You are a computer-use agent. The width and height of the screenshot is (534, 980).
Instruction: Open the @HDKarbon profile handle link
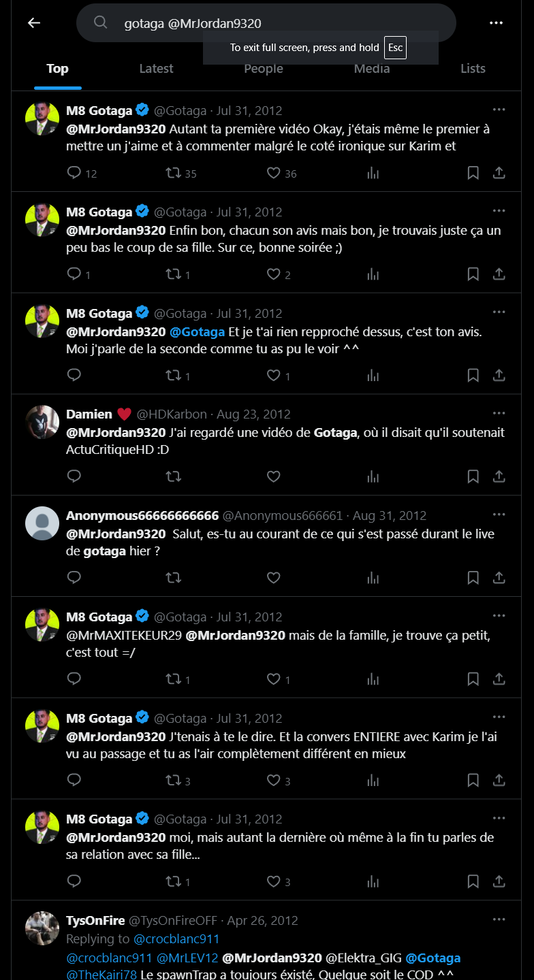click(172, 414)
